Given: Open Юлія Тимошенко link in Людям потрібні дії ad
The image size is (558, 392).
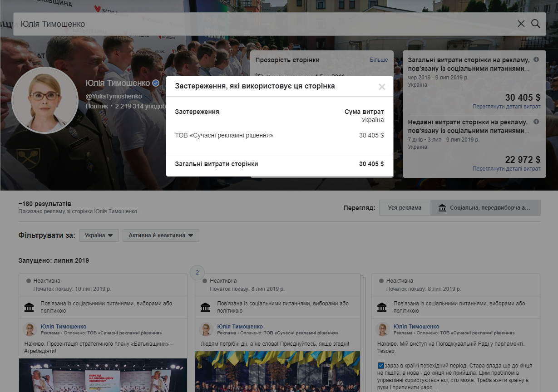Looking at the screenshot, I should click(x=240, y=327).
